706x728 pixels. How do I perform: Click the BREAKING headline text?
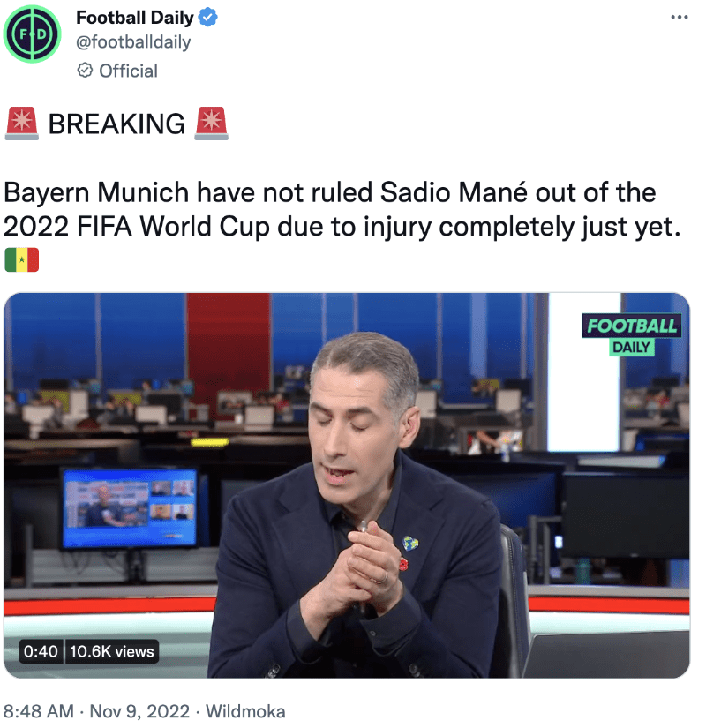point(116,124)
